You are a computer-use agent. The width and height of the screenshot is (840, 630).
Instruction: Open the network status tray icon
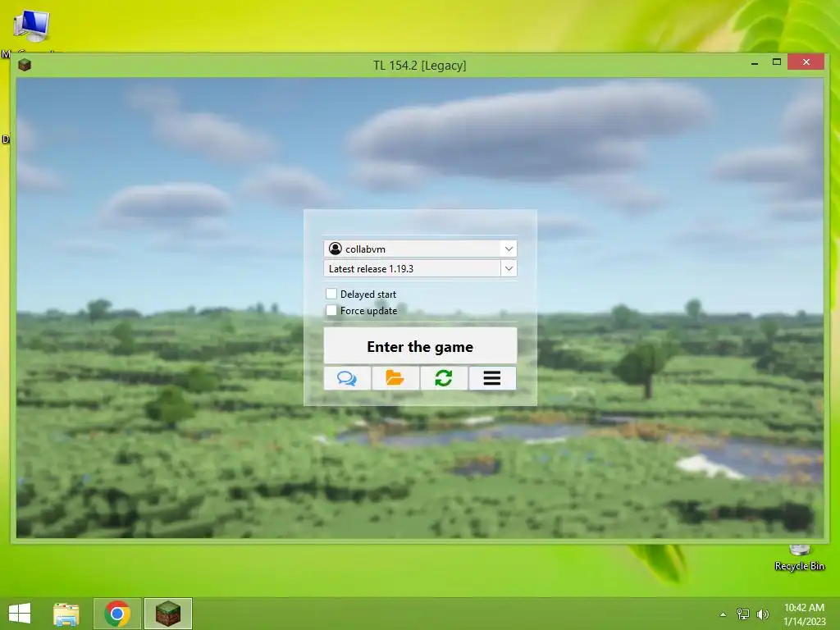(x=743, y=614)
